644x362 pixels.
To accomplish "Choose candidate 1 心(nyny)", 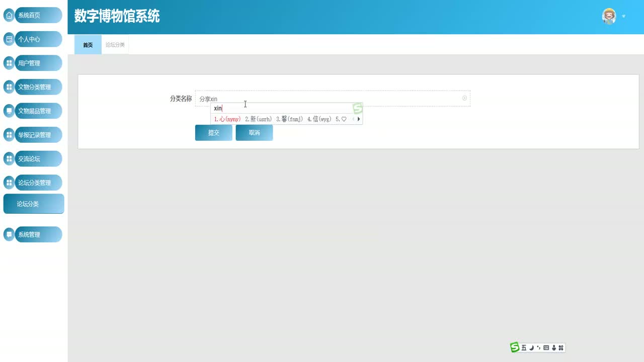I will point(227,119).
